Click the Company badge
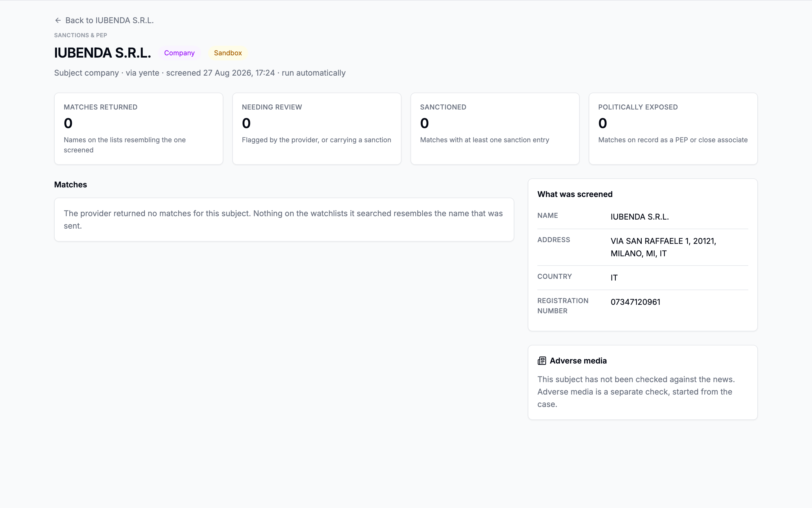812x508 pixels. [179, 53]
